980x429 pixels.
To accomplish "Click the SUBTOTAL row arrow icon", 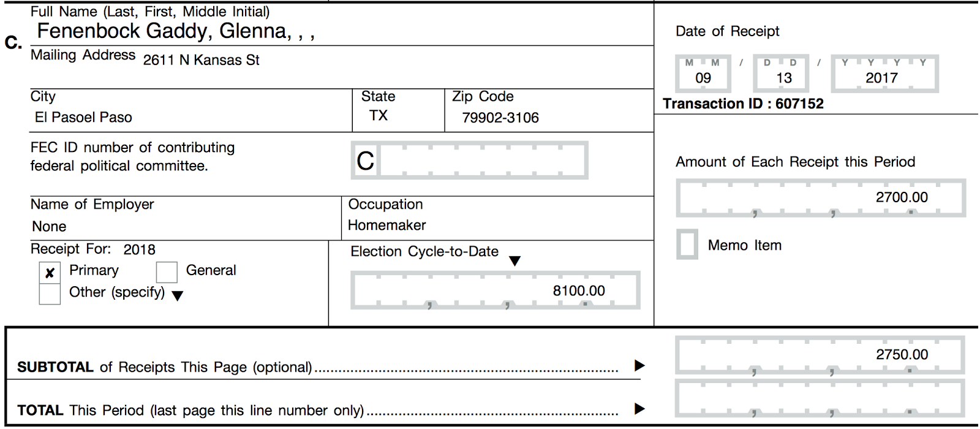I will (x=639, y=366).
